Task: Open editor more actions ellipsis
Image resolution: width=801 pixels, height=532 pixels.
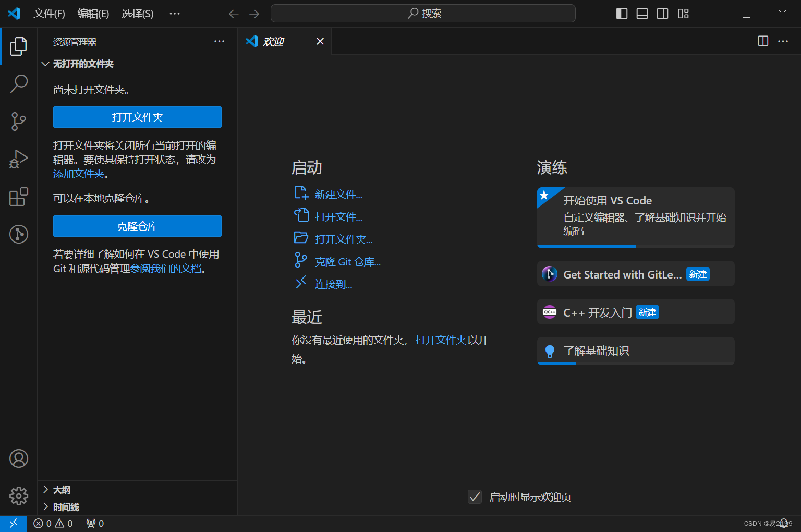Action: click(783, 41)
